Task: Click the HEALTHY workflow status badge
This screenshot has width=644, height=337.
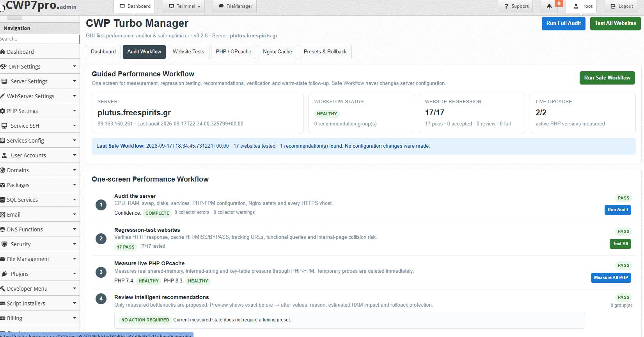Action: (327, 114)
